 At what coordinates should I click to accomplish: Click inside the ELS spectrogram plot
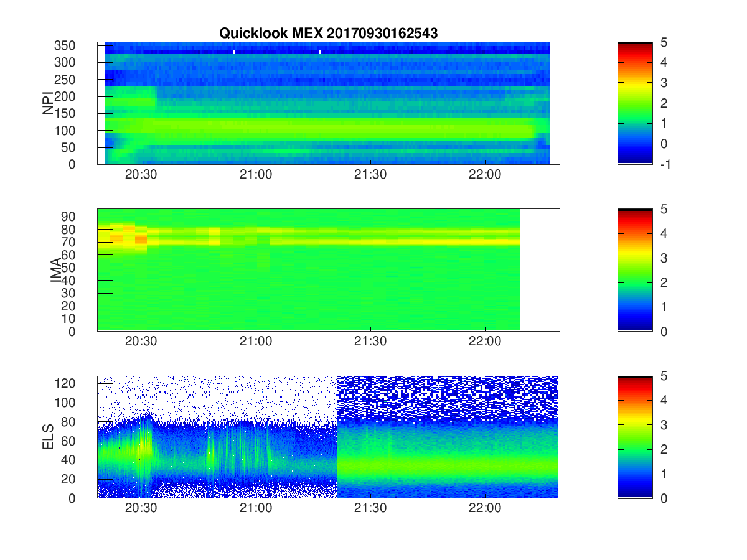click(328, 437)
